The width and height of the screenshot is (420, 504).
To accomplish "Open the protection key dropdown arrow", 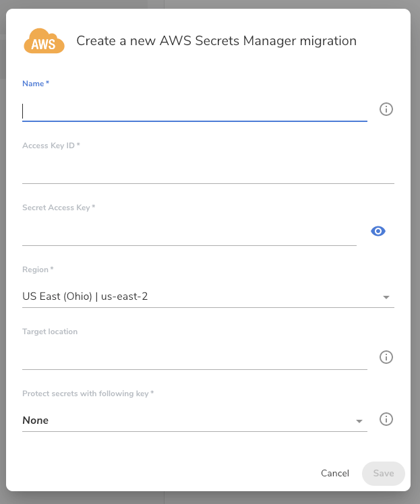I will (359, 421).
